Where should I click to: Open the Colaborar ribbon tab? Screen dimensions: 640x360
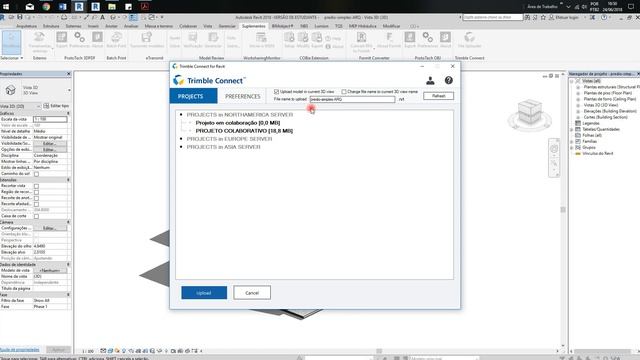click(188, 26)
